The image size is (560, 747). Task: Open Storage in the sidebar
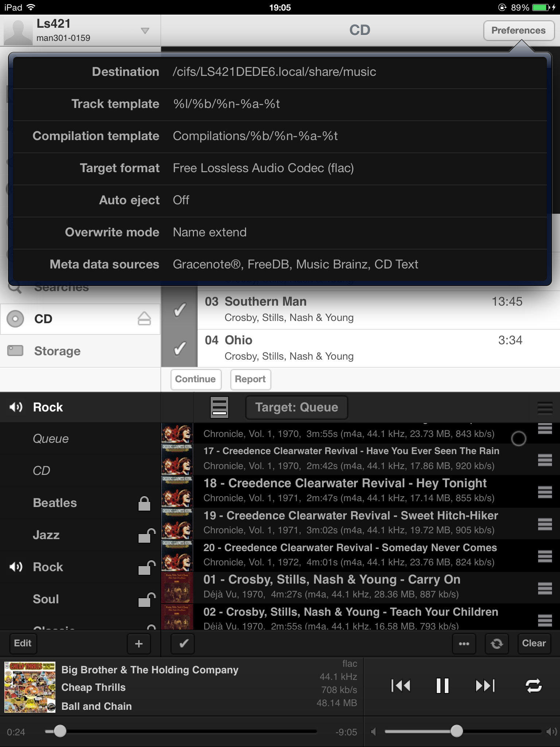point(80,351)
